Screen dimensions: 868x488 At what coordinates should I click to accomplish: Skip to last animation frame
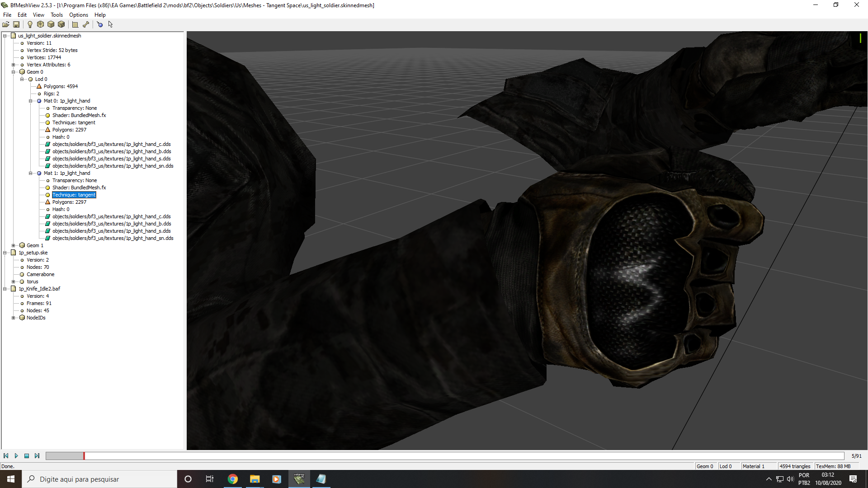pyautogui.click(x=37, y=456)
